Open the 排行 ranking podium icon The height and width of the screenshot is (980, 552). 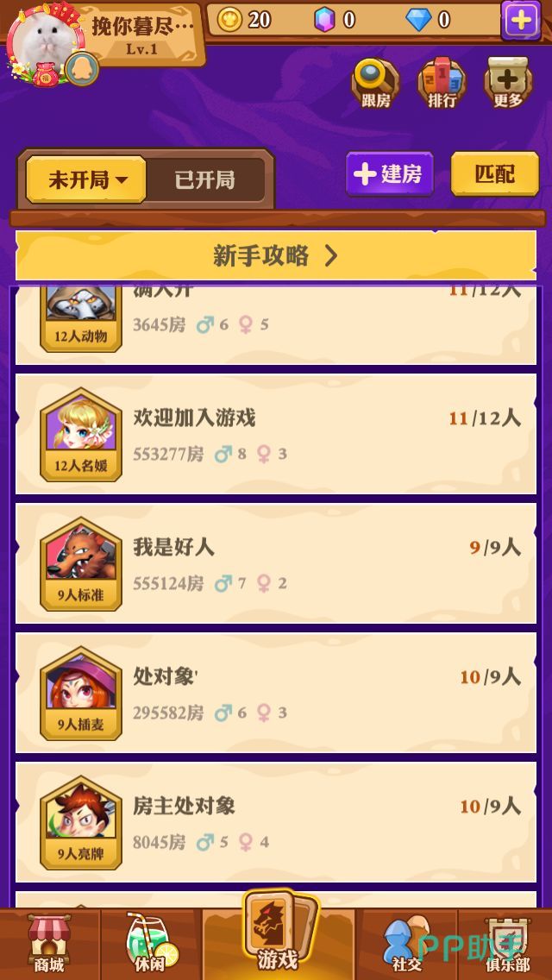(x=442, y=83)
